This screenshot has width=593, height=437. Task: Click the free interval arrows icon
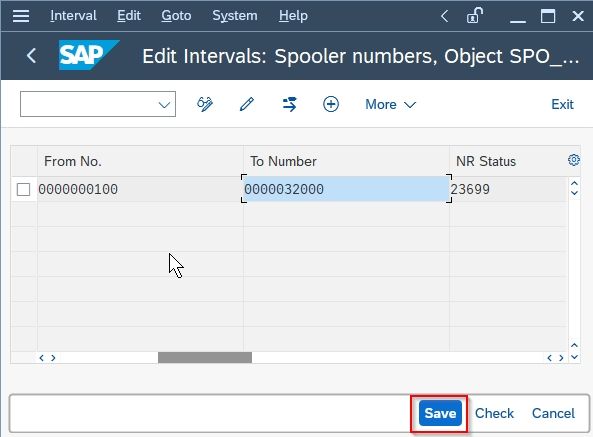coord(290,104)
